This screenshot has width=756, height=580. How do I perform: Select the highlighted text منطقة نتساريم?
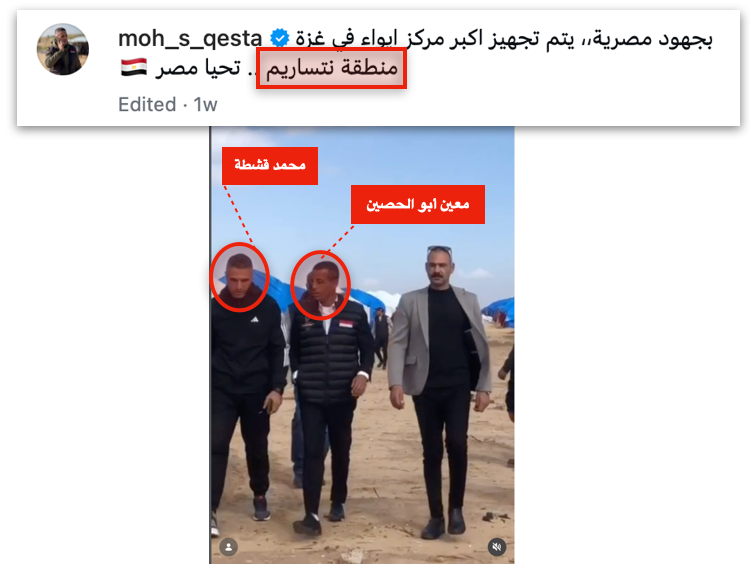point(331,68)
